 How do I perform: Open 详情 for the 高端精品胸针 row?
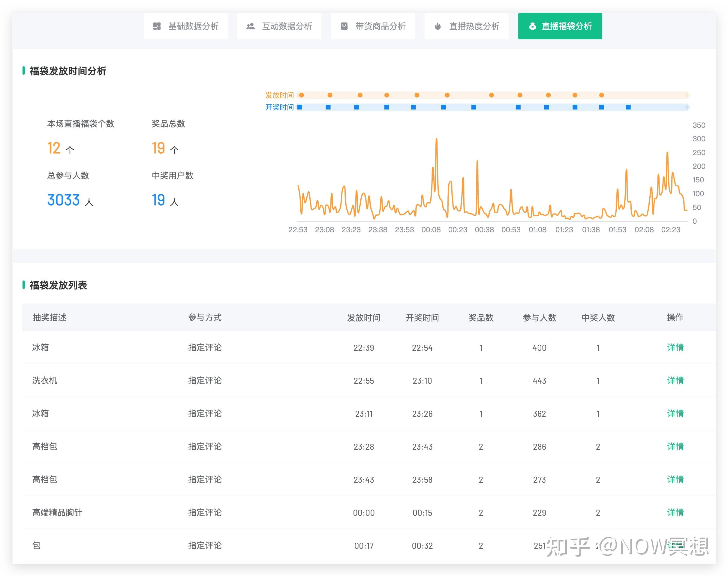coord(675,513)
